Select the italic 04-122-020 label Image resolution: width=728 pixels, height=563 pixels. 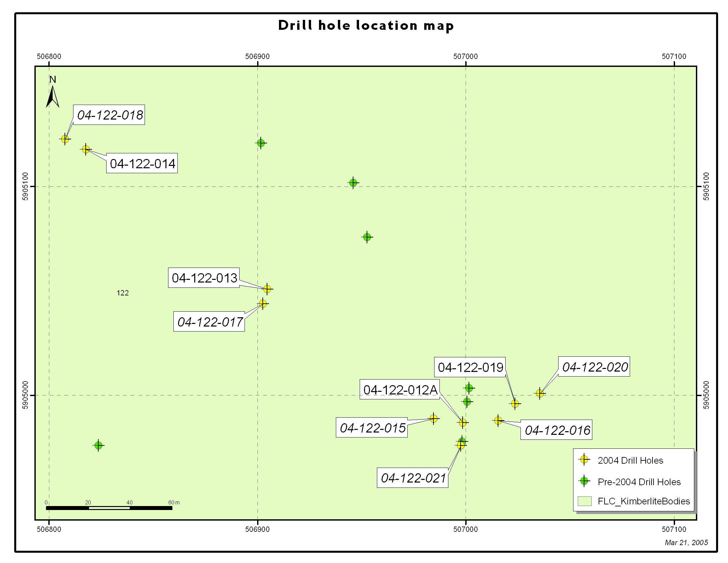click(594, 367)
